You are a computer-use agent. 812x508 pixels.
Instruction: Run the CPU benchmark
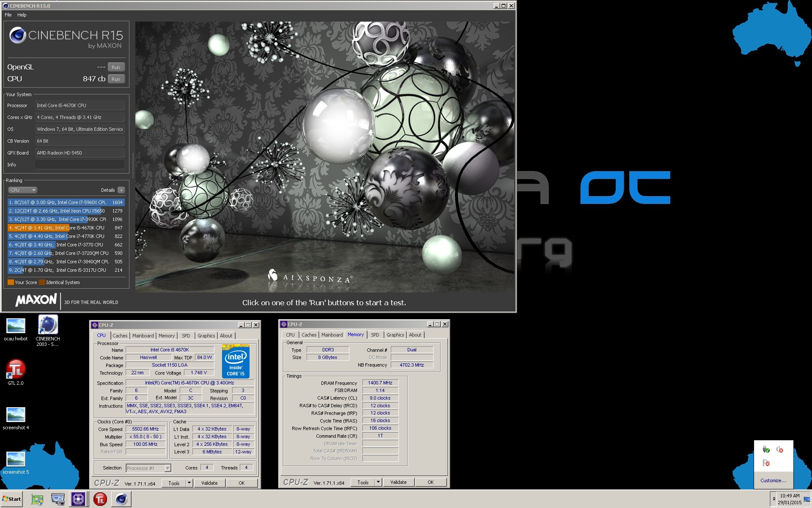coord(116,79)
